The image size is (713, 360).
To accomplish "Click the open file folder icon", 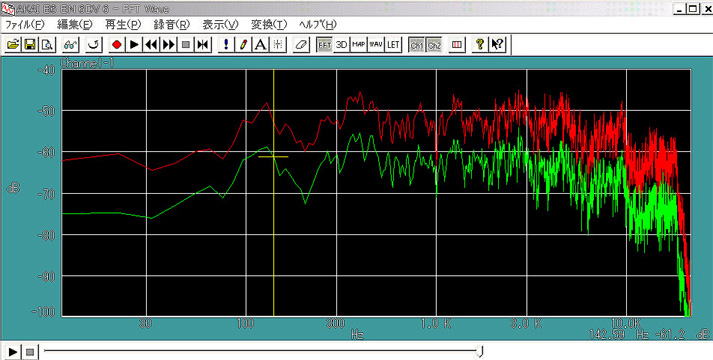I will click(13, 45).
